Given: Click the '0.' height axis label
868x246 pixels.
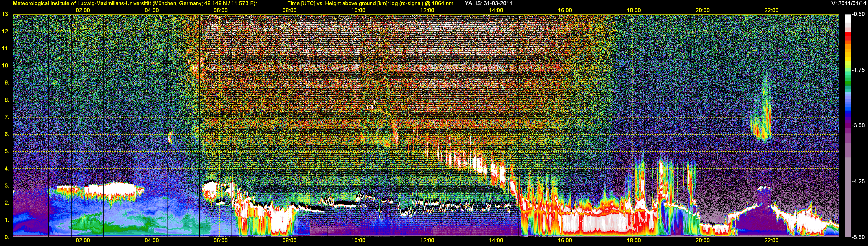Looking at the screenshot, I should click(7, 237).
